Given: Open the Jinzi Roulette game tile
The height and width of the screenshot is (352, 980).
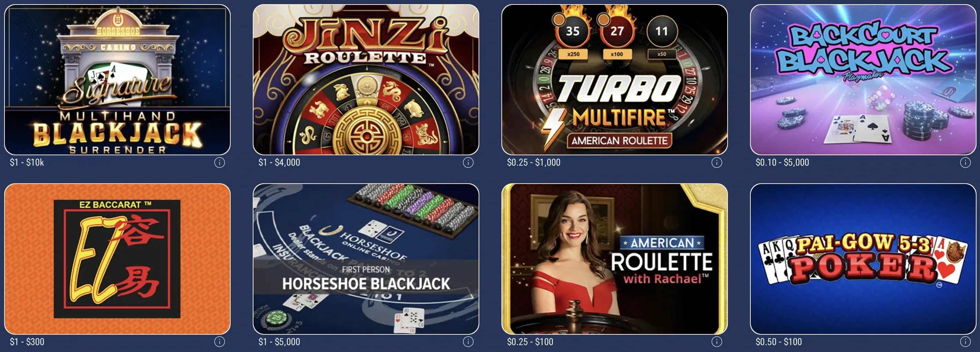Looking at the screenshot, I should 366,80.
